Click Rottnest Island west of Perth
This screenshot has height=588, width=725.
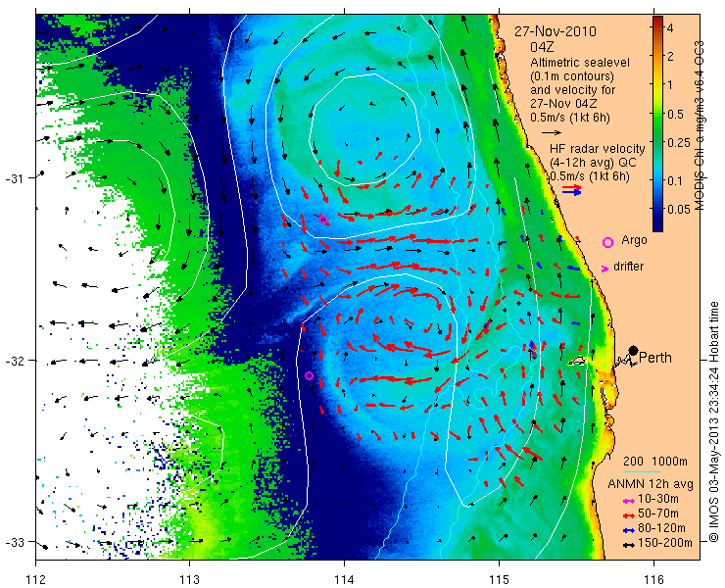(577, 360)
